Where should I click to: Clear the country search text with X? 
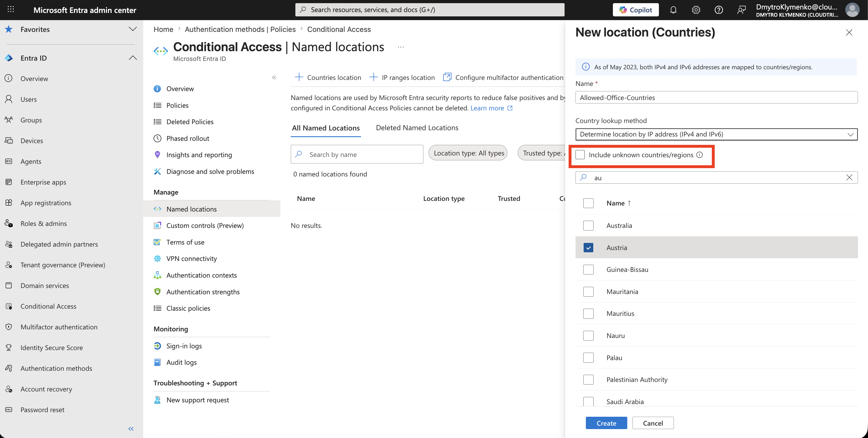pos(849,177)
